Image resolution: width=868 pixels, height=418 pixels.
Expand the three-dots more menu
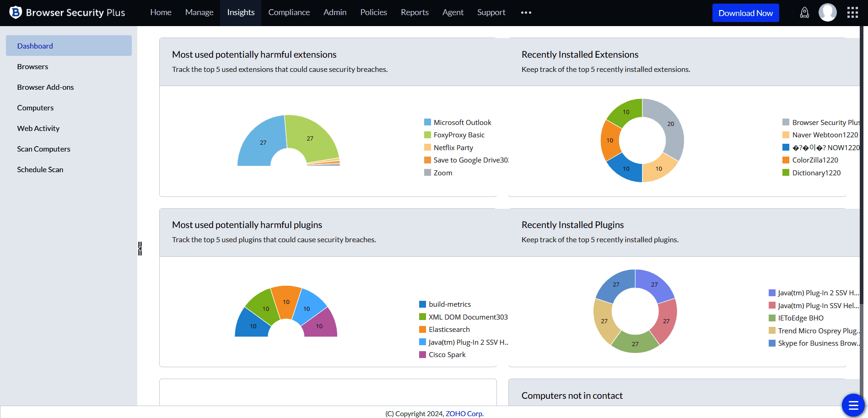point(526,13)
